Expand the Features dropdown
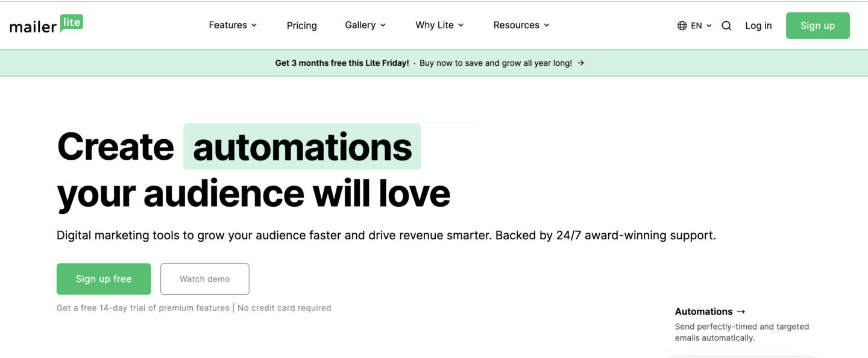The height and width of the screenshot is (358, 868). [233, 25]
